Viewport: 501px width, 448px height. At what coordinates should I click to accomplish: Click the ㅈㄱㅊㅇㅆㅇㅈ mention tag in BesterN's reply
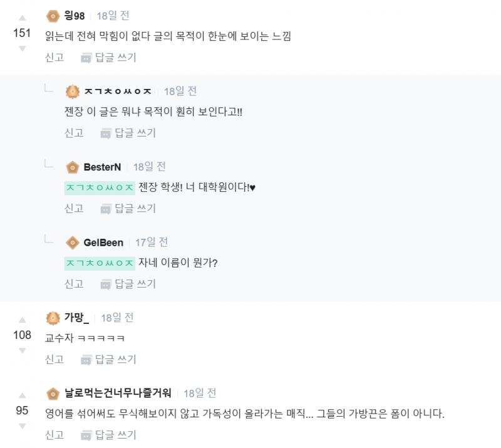(100, 187)
